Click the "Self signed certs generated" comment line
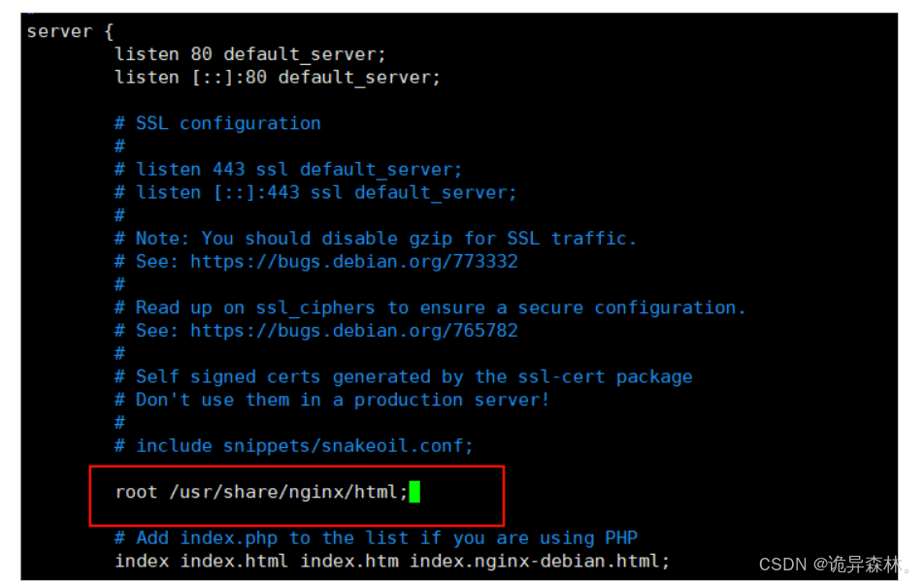The image size is (924, 582). 403,376
